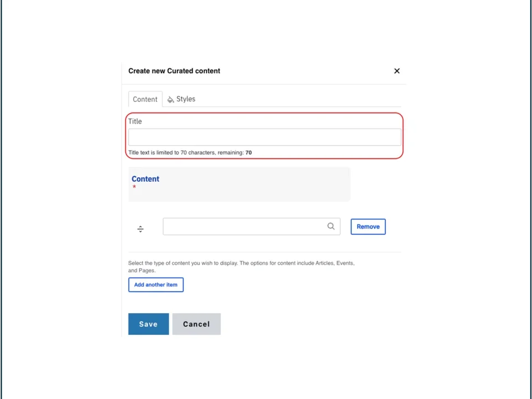The width and height of the screenshot is (532, 399).
Task: Click the red asterisk under Content
Action: (134, 187)
